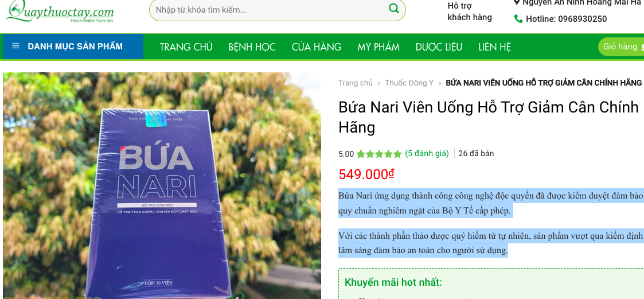This screenshot has width=644, height=299.
Task: Go to the BỆNH HỌC menu
Action: coord(252,47)
